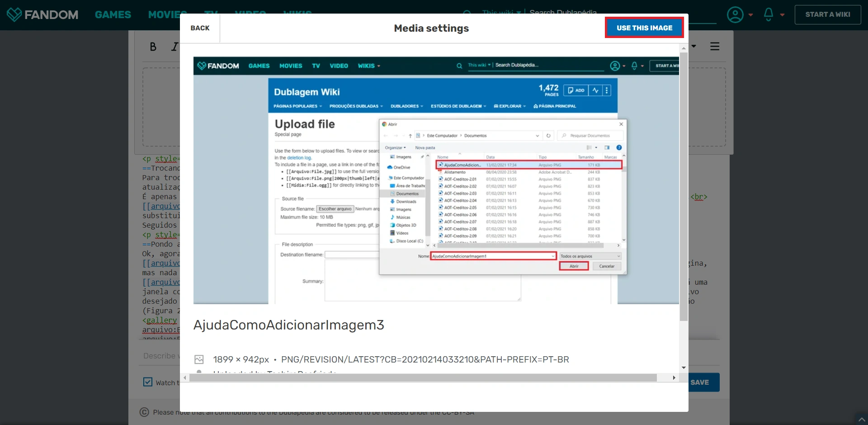Click the scroll-down arrow of the dialog scrollbar
The image size is (868, 425).
pyautogui.click(x=684, y=368)
